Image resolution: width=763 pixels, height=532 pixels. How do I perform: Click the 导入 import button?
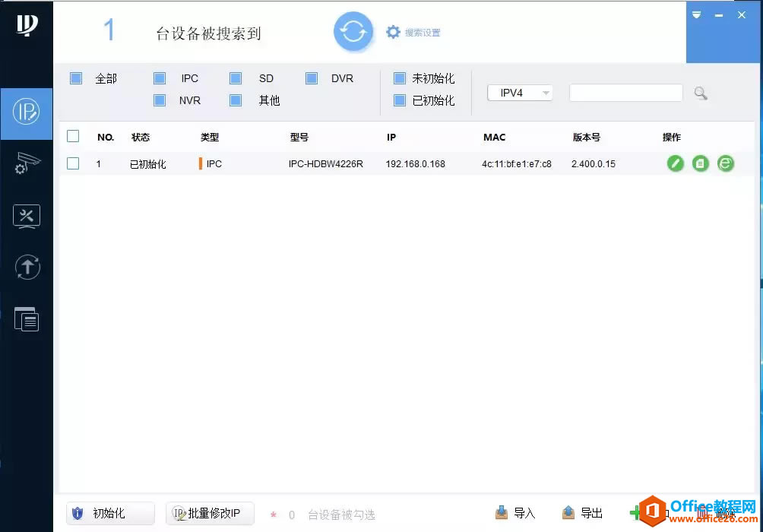515,513
